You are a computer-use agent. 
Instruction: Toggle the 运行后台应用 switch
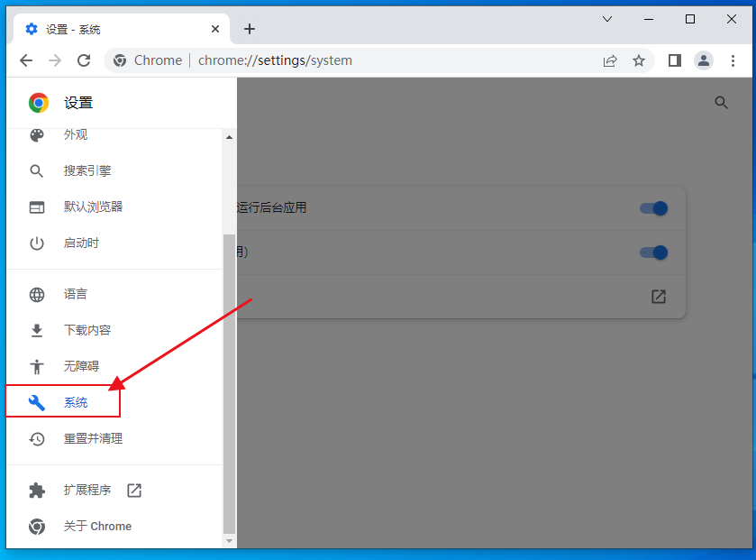click(654, 208)
